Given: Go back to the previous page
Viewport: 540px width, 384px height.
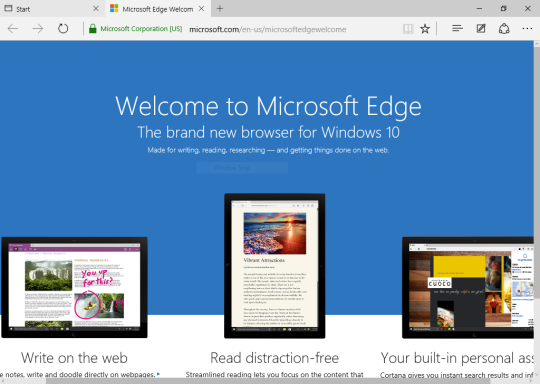Looking at the screenshot, I should (x=13, y=29).
